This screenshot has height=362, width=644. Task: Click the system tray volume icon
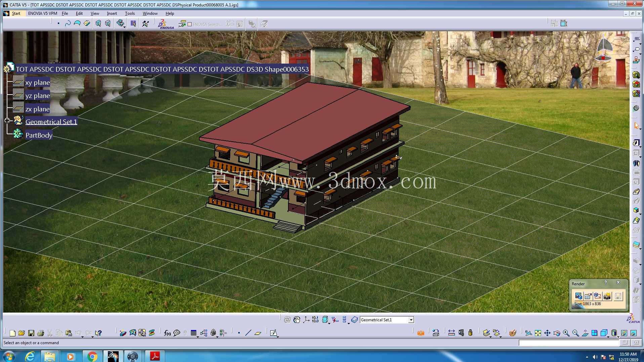595,357
